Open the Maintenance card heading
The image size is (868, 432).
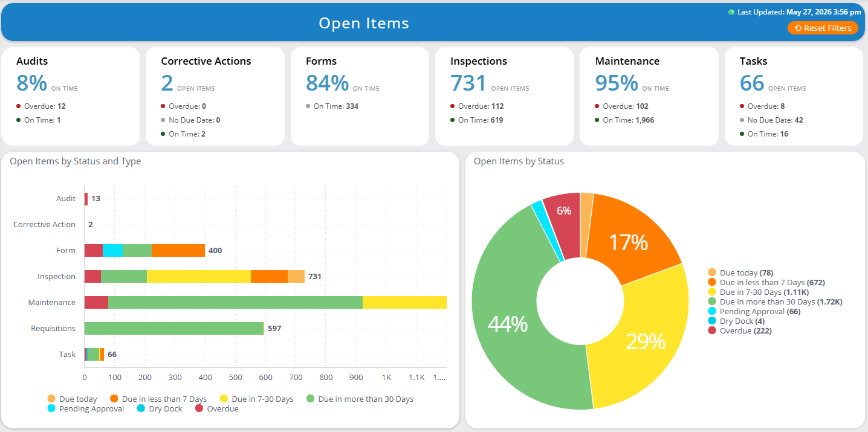coord(627,61)
